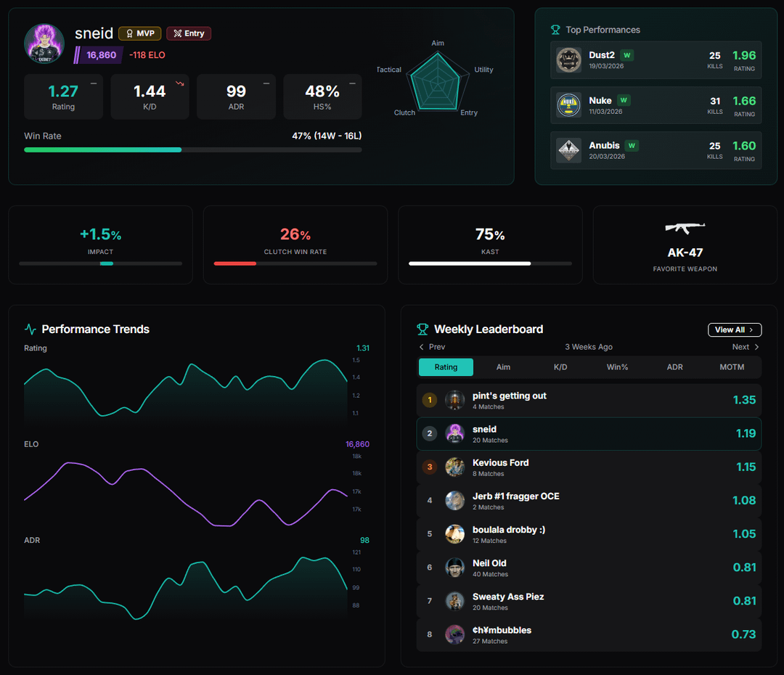This screenshot has width=784, height=675.
Task: Click the Anubis map icon
Action: point(569,150)
